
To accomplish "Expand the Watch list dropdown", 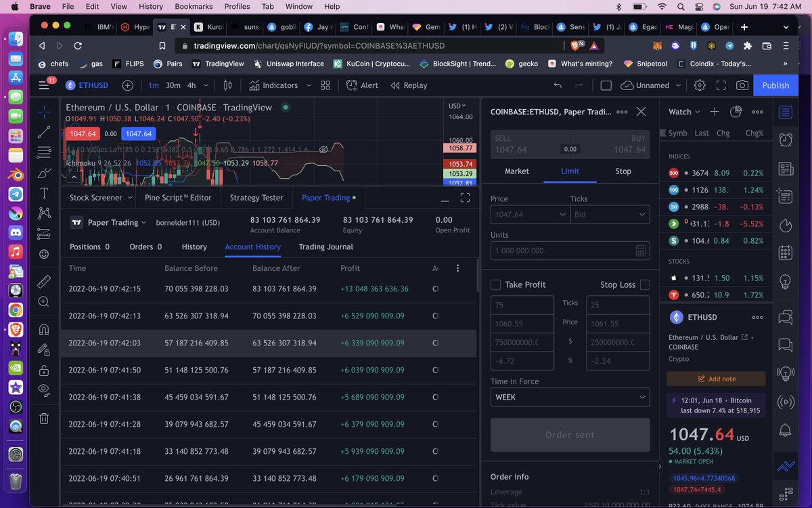I will 685,112.
